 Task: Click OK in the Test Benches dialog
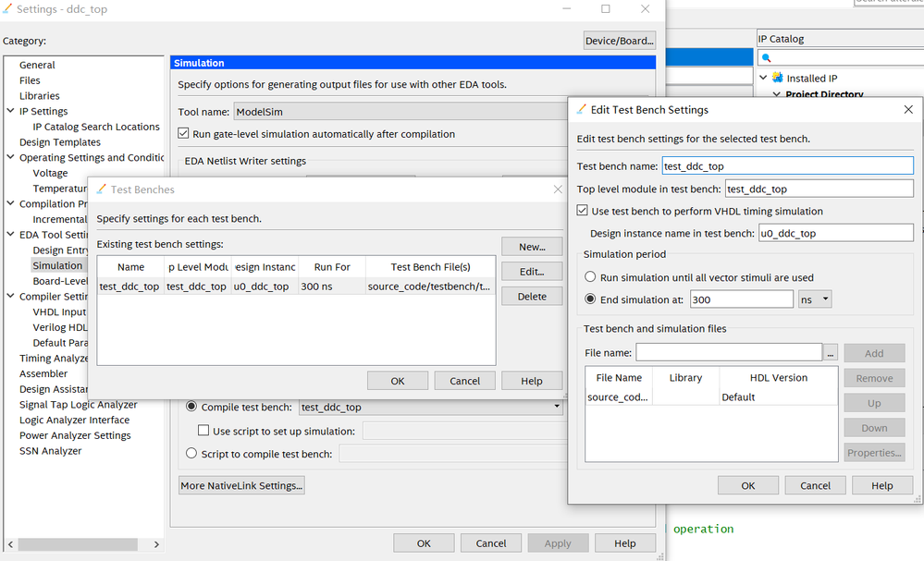coord(398,381)
